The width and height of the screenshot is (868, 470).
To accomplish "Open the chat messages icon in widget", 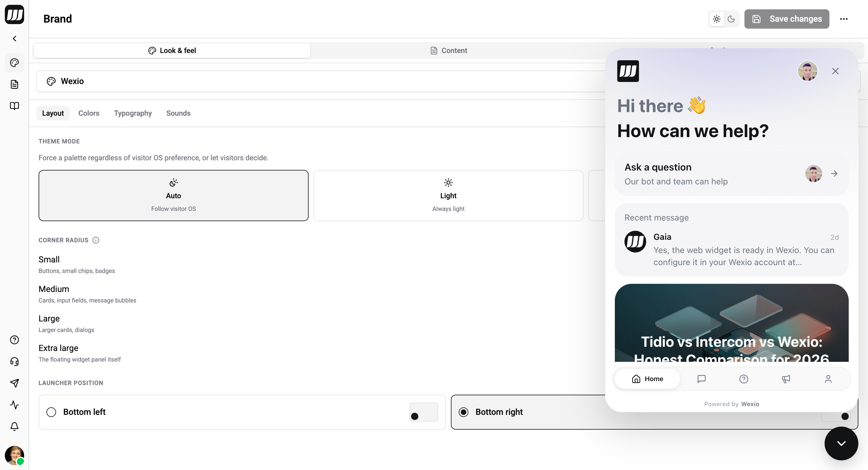I will coord(701,379).
